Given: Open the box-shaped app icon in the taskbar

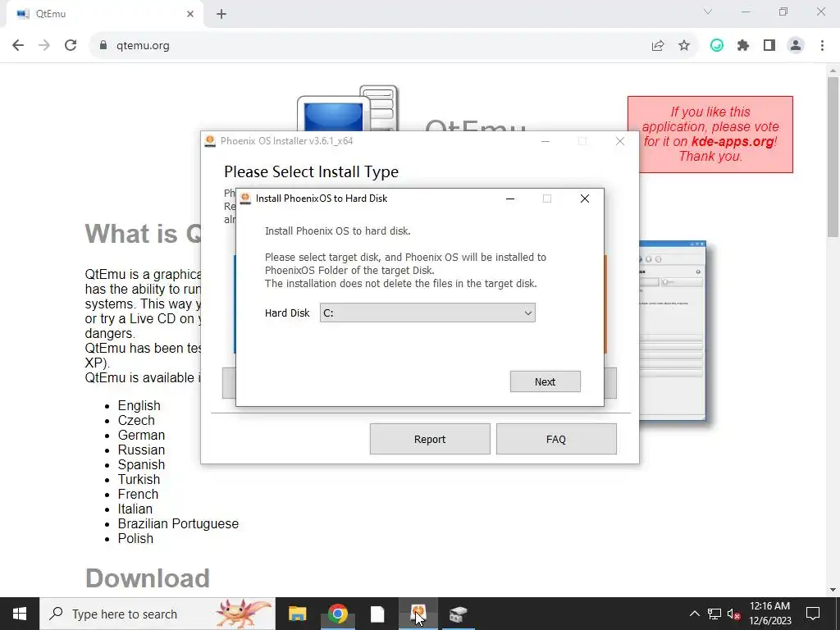Looking at the screenshot, I should (458, 614).
